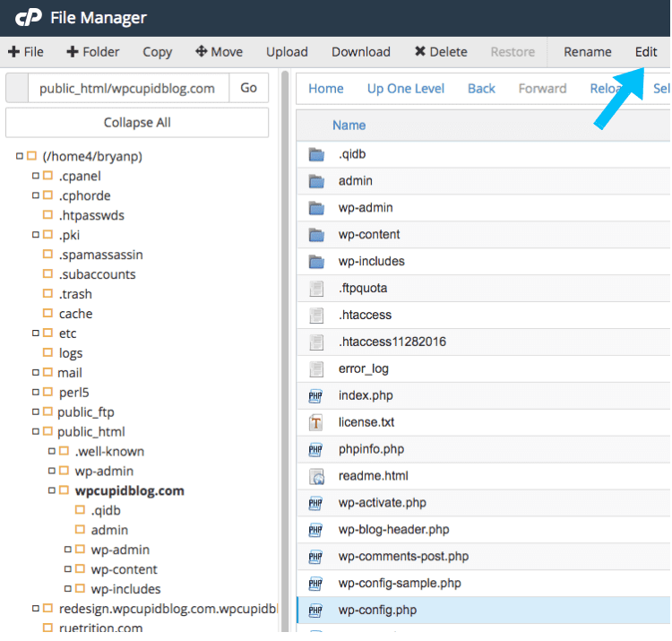This screenshot has width=672, height=641.
Task: Expand the .cpanel tree node
Action: pos(36,176)
